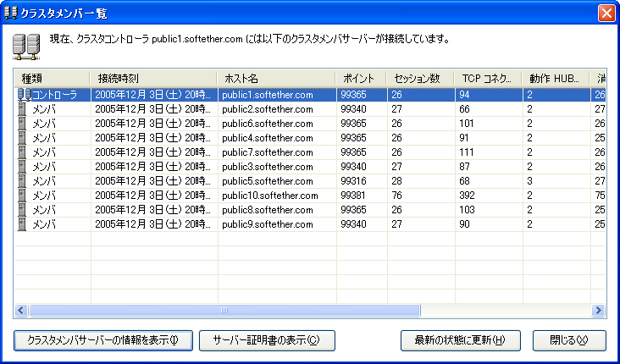Image resolution: width=620 pixels, height=364 pixels.
Task: Click the server icon beside public10.softether.com
Action: pos(22,196)
